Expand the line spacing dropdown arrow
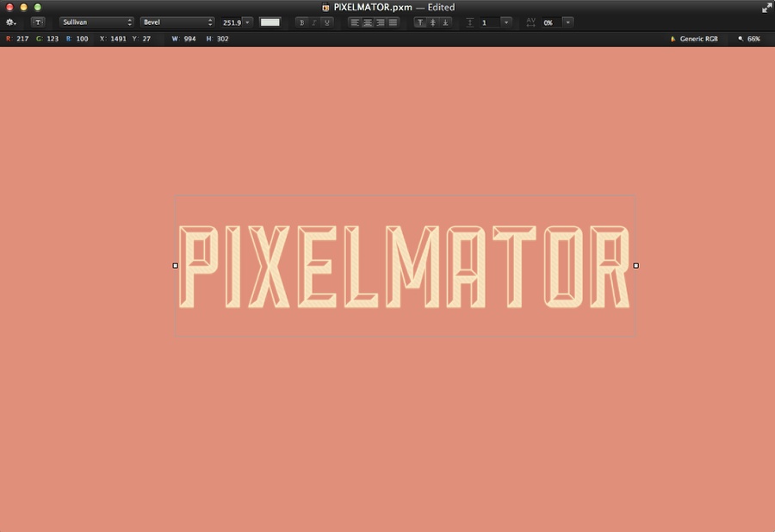Viewport: 775px width, 532px height. coord(506,22)
